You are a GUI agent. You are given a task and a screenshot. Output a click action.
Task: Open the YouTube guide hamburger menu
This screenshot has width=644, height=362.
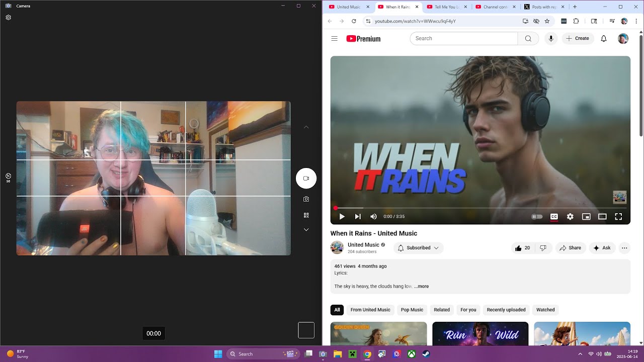[x=335, y=38]
